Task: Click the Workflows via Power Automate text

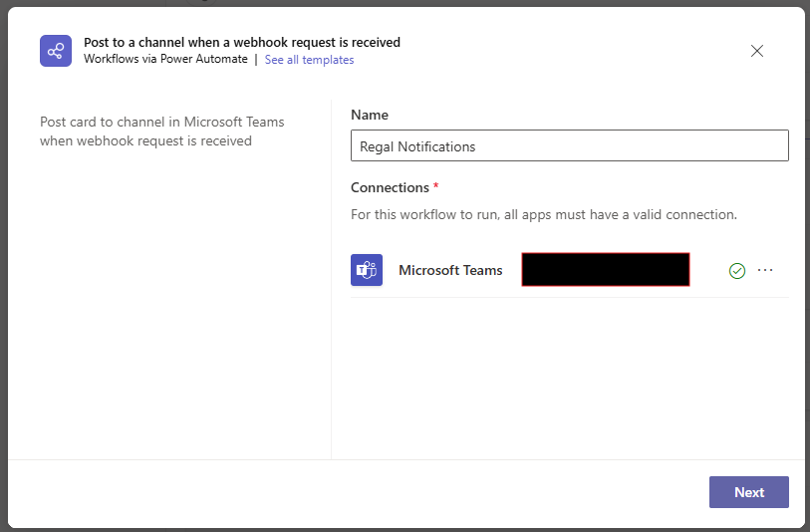Action: coord(165,59)
